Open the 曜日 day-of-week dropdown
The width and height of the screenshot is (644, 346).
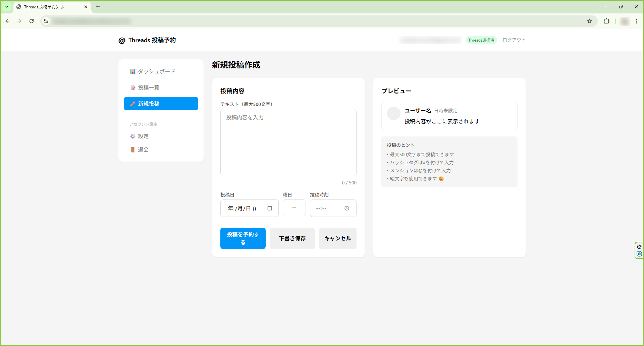tap(294, 208)
